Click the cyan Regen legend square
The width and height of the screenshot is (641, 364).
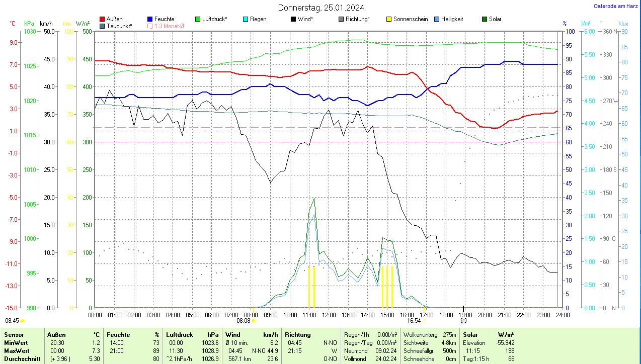click(x=246, y=19)
